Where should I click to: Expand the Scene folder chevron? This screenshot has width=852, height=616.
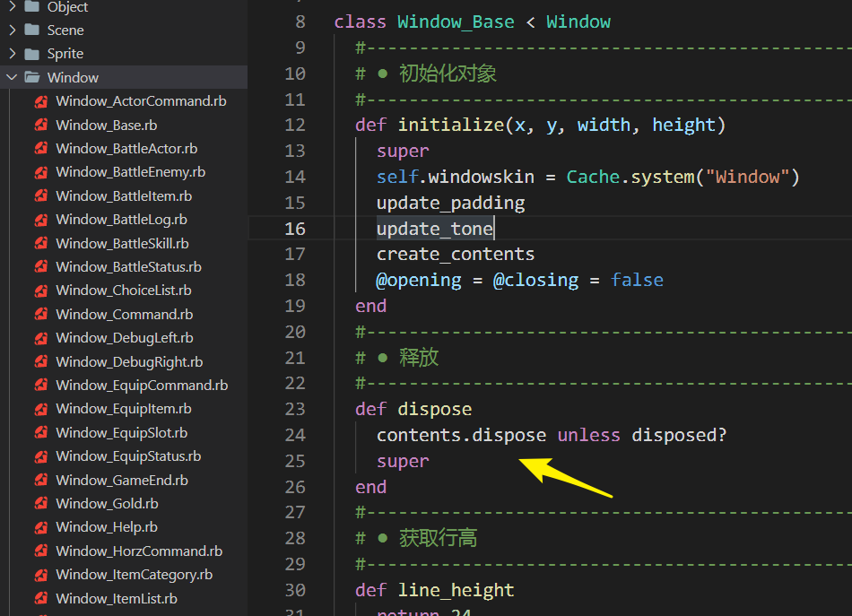[12, 30]
